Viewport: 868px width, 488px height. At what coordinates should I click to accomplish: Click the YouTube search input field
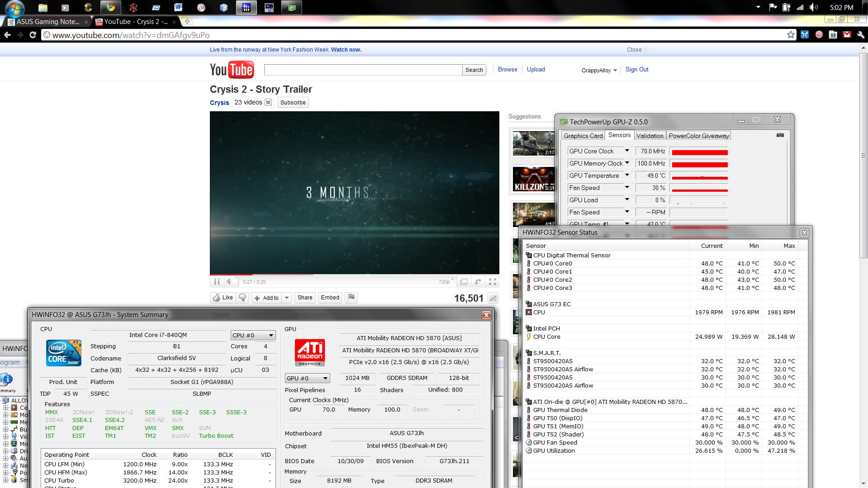[363, 70]
